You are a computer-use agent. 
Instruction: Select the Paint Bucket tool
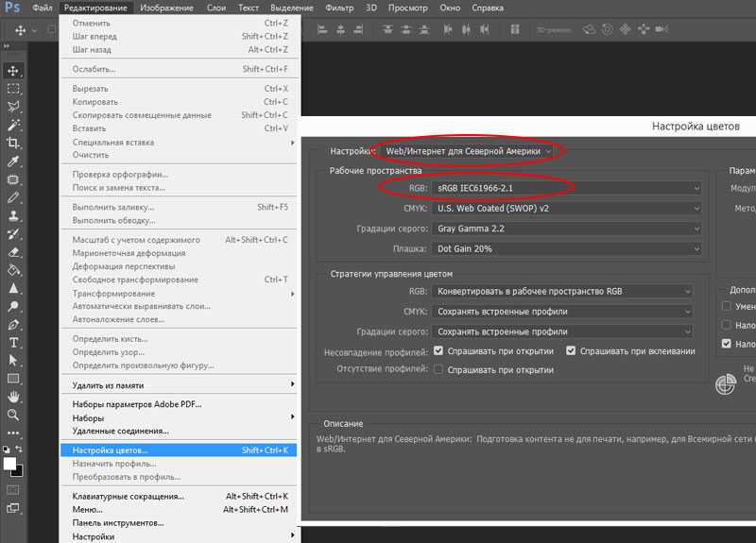(x=13, y=270)
